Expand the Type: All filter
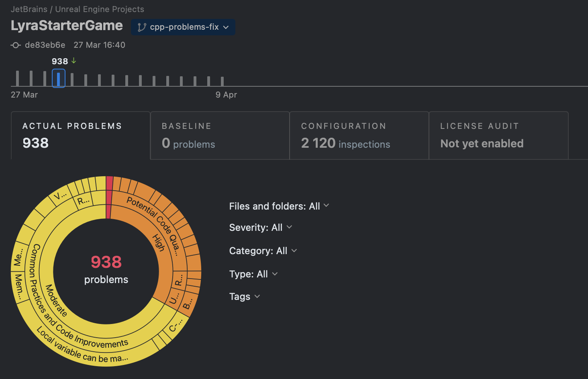This screenshot has width=588, height=379. pos(253,274)
